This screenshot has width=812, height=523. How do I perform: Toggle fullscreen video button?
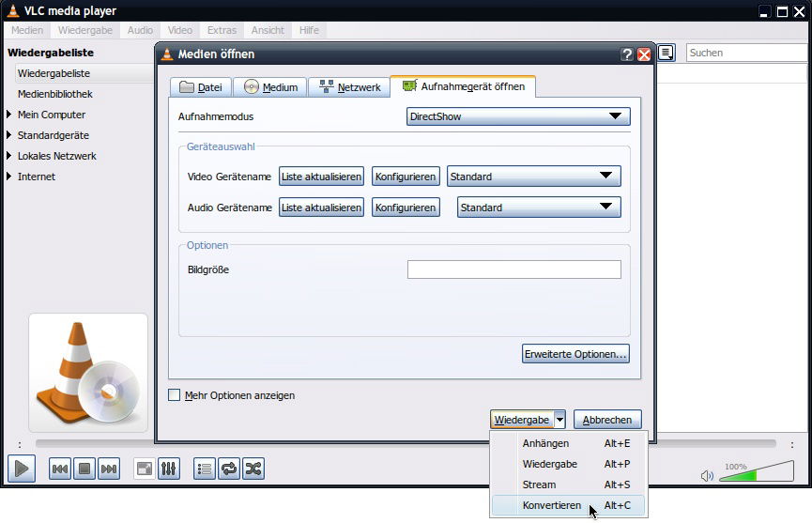[x=145, y=469]
